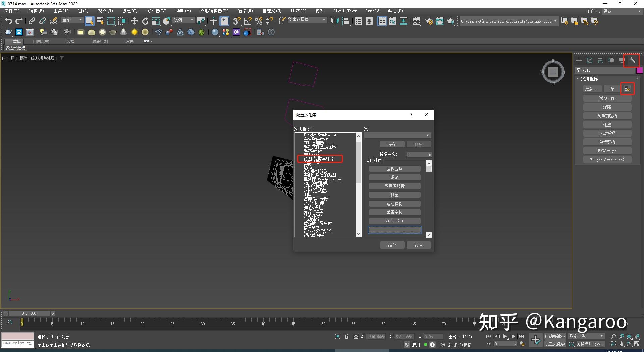Open the Create panel plus tab
The height and width of the screenshot is (352, 644).
[x=579, y=60]
